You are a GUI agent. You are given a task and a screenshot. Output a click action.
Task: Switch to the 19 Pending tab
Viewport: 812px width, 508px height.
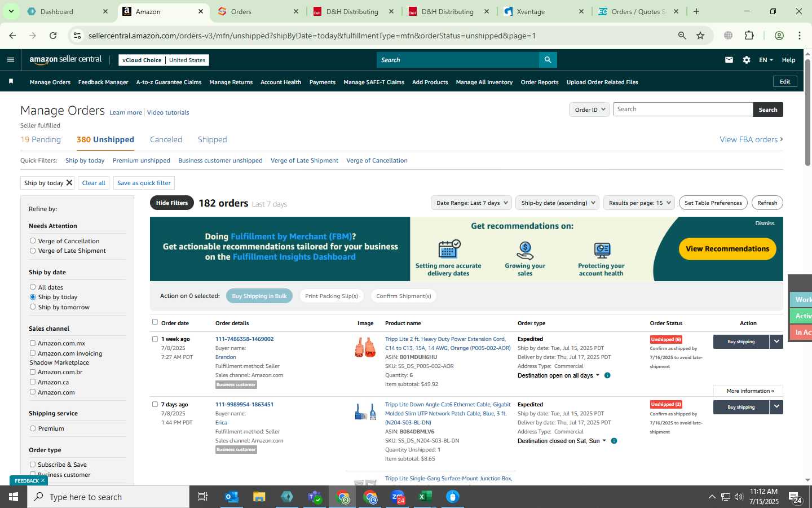click(41, 139)
